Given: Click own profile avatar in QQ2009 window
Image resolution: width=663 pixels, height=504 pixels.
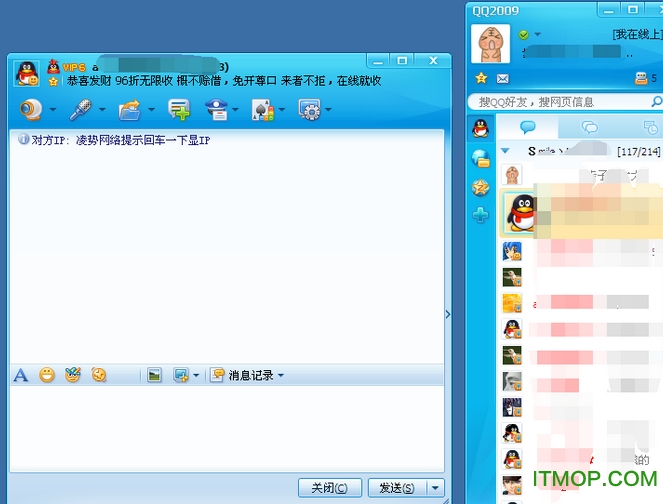Looking at the screenshot, I should tap(490, 44).
